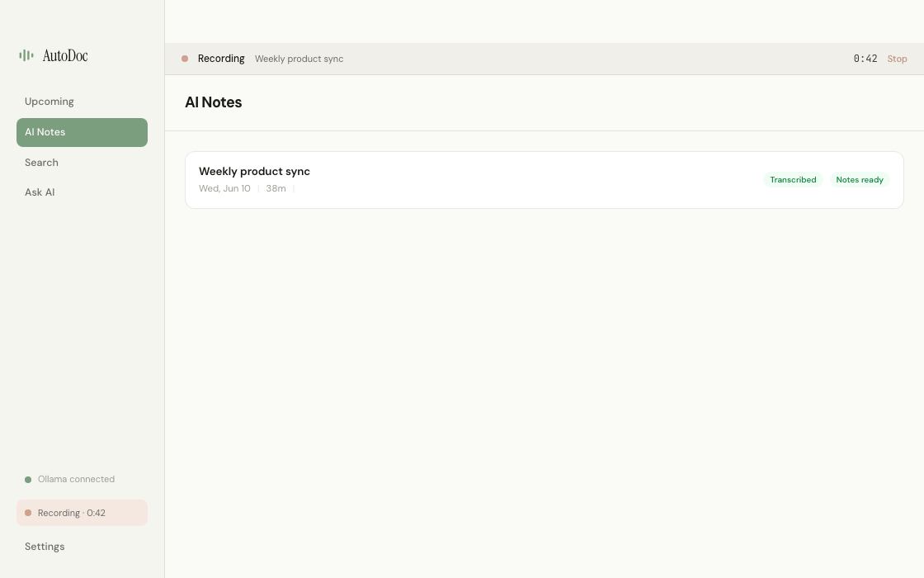This screenshot has height=578, width=924.
Task: Click the Transcribed status badge
Action: click(x=793, y=180)
